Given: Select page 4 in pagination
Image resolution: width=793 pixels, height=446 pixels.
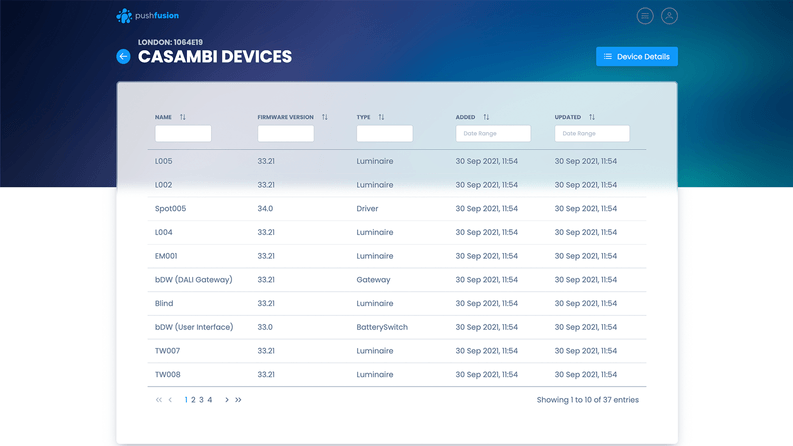Looking at the screenshot, I should (x=210, y=400).
